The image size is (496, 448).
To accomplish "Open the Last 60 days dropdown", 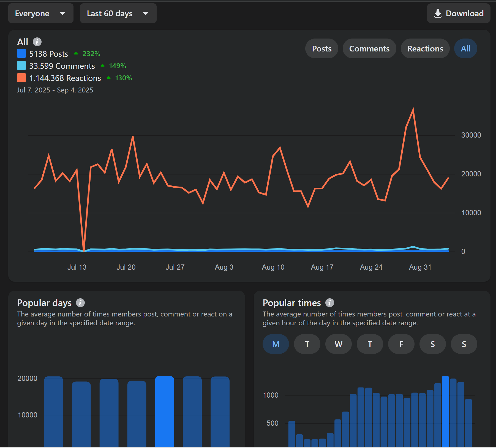I will (x=118, y=13).
